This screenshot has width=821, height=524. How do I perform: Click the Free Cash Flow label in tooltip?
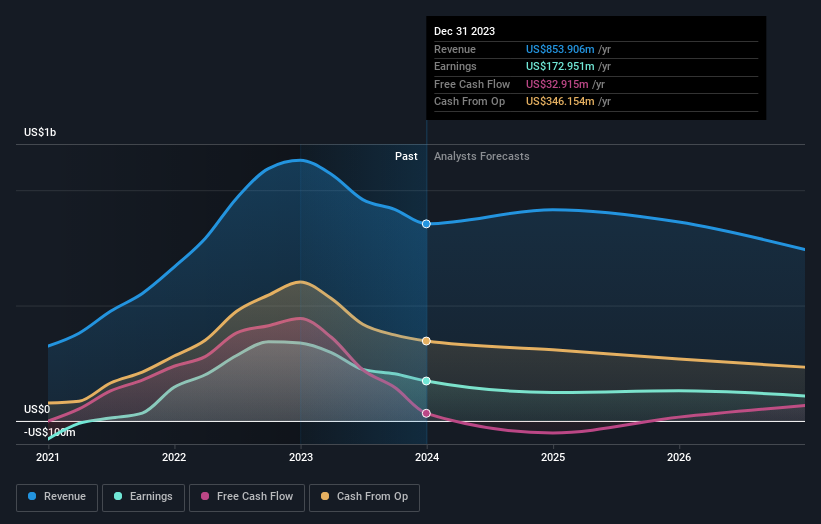[472, 84]
